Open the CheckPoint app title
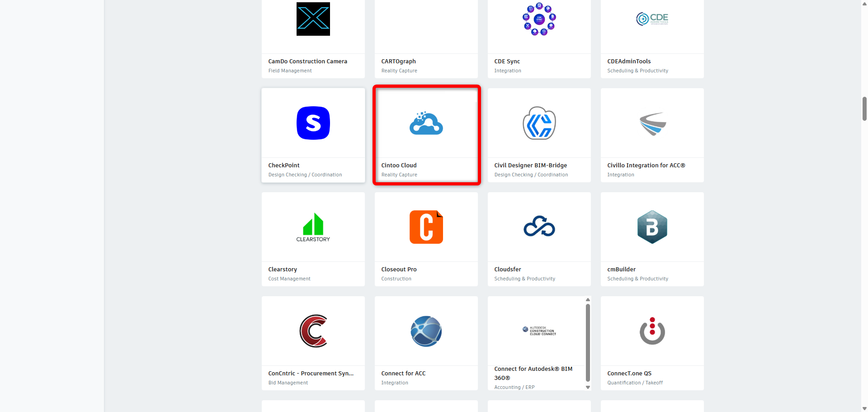Viewport: 868px width, 412px height. [x=284, y=166]
